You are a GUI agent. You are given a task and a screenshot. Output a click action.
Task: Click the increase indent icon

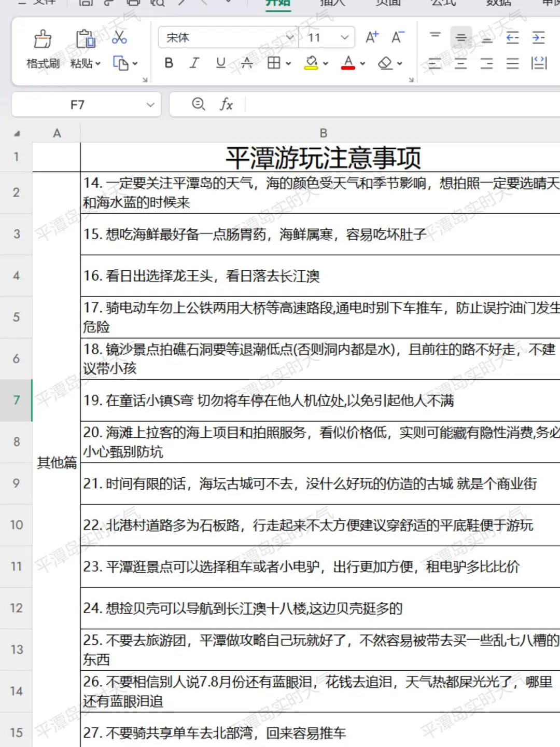(538, 37)
